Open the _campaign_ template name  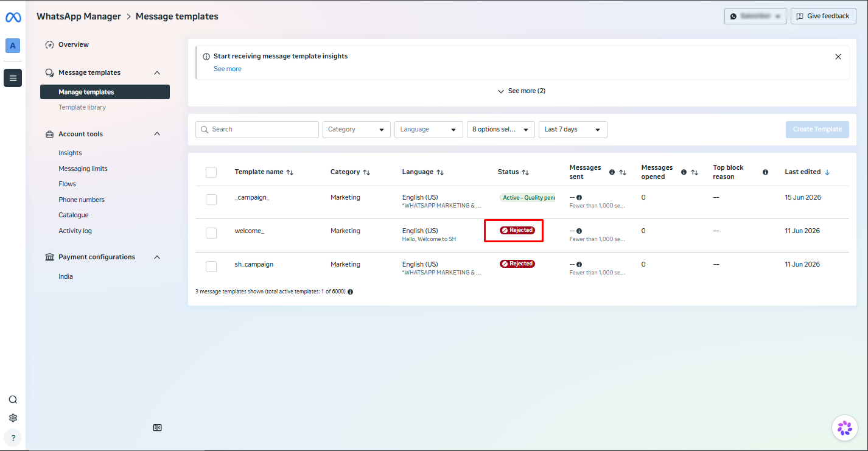(252, 197)
